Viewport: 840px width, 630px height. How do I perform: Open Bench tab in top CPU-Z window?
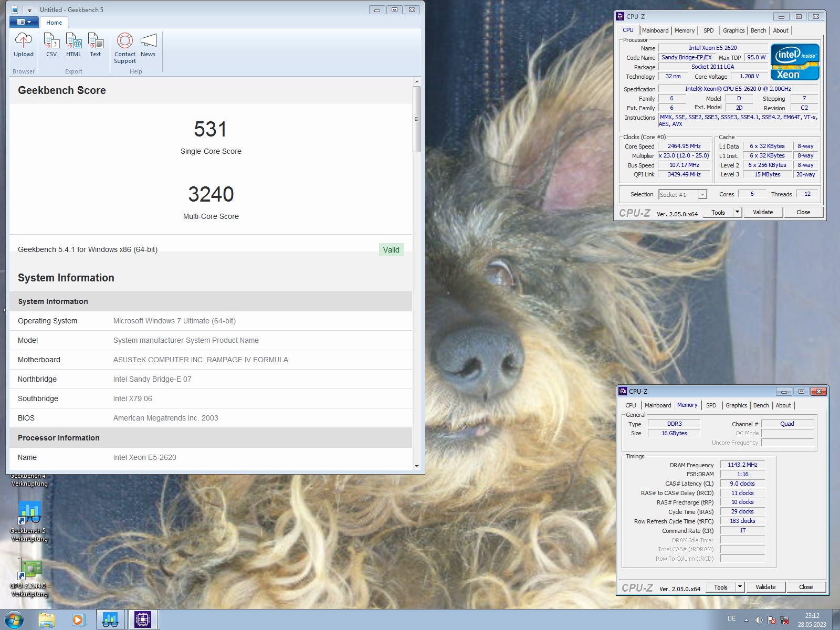pyautogui.click(x=759, y=30)
